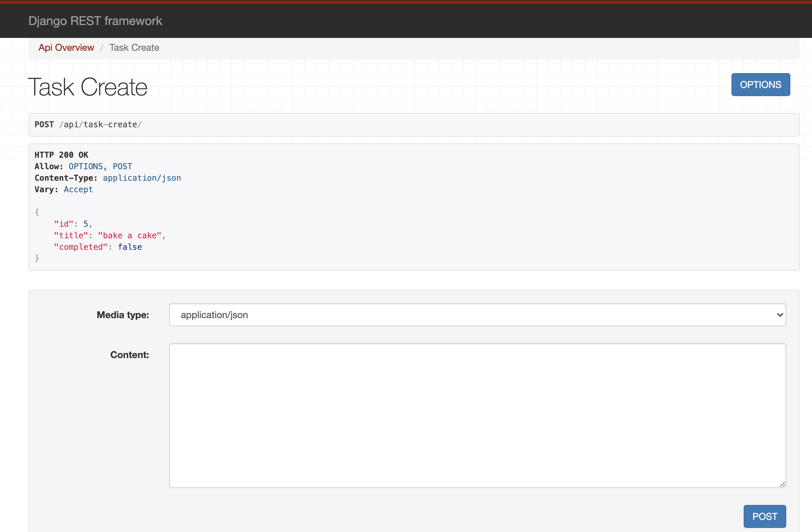
Task: Click the false value for completed
Action: (x=130, y=247)
